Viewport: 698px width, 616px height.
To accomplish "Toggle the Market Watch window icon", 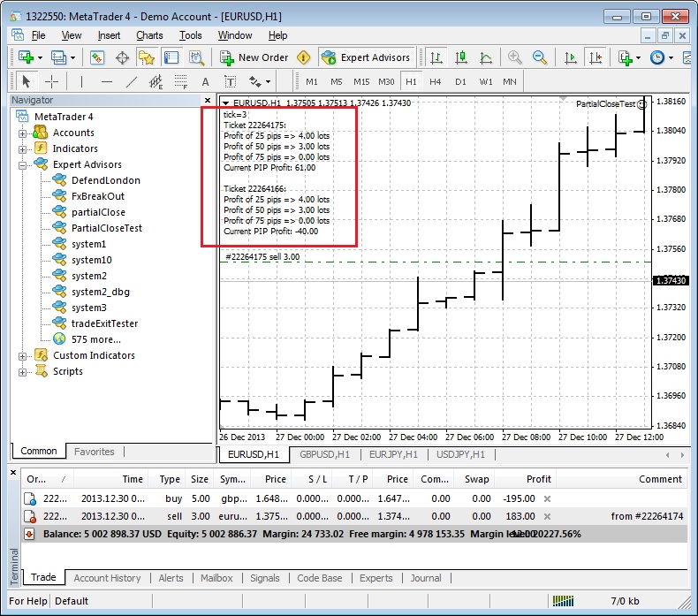I will click(97, 57).
